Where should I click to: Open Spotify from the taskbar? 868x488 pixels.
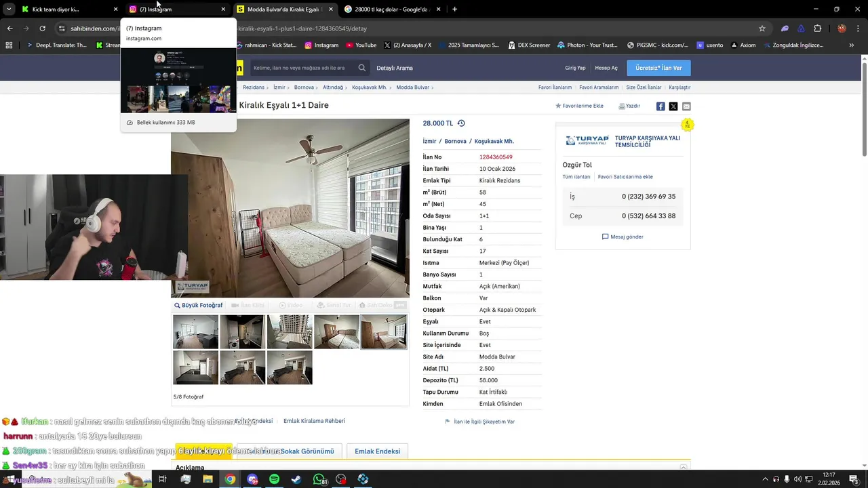274,479
